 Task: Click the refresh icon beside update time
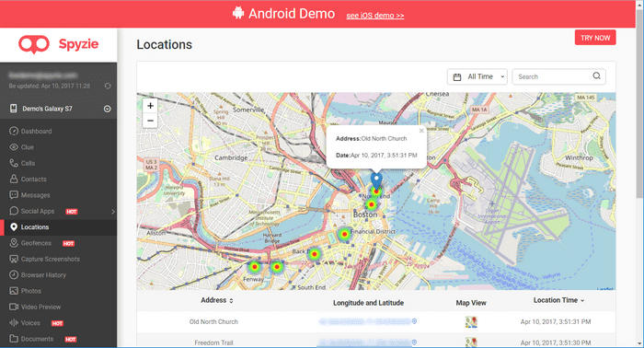[x=108, y=86]
